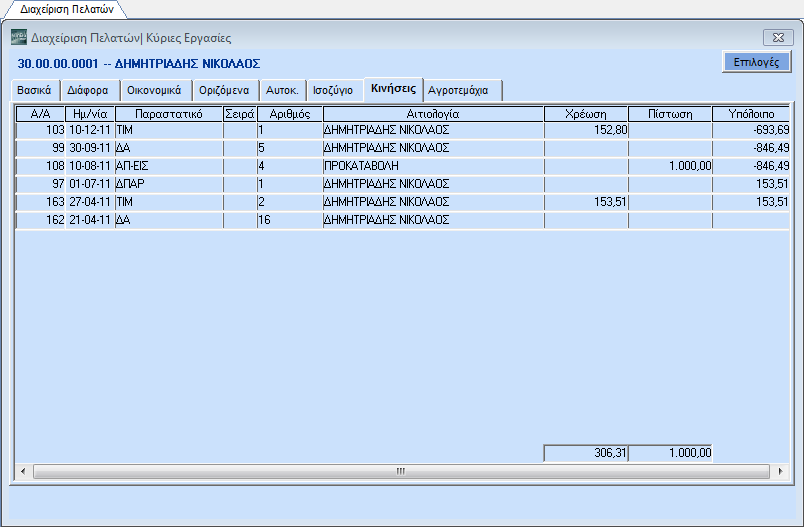804x527 pixels.
Task: Click the customer heading 30.00.00.0001 ΔΗΜΗΤΡΙΑΔΗΣ ΝΙΚΟΛΑΟΣ
Action: pos(139,64)
